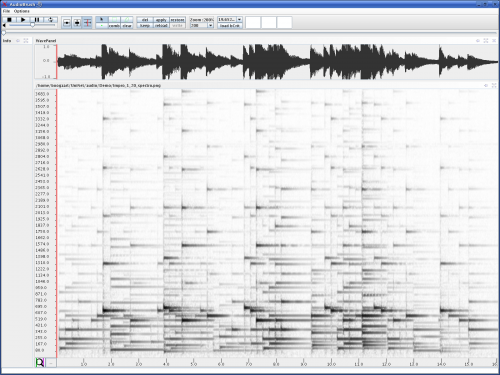Pause the audio playback
The width and height of the screenshot is (500, 375).
point(37,20)
